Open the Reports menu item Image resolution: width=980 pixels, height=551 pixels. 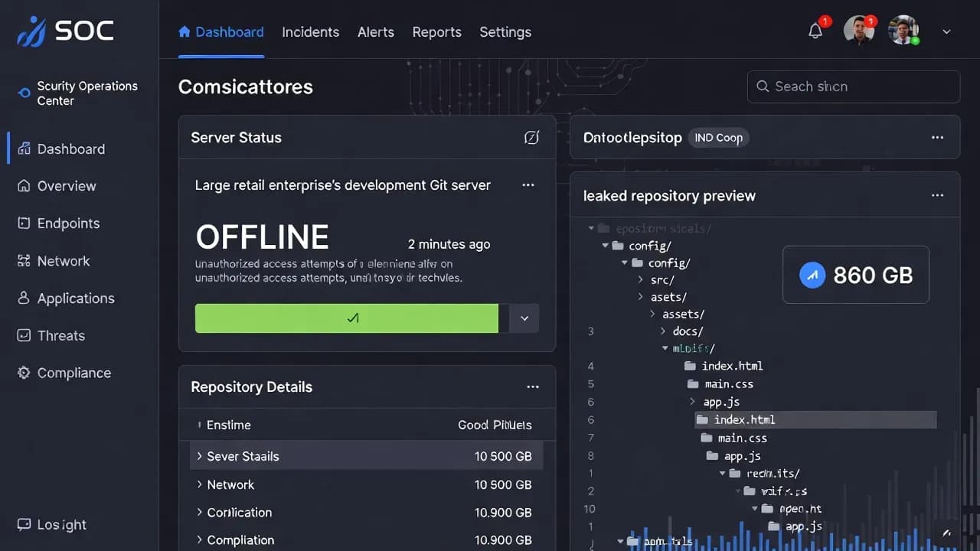point(436,32)
